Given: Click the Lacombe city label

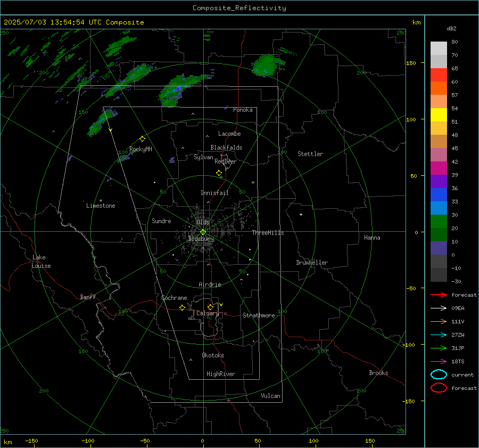Looking at the screenshot, I should coord(229,134).
